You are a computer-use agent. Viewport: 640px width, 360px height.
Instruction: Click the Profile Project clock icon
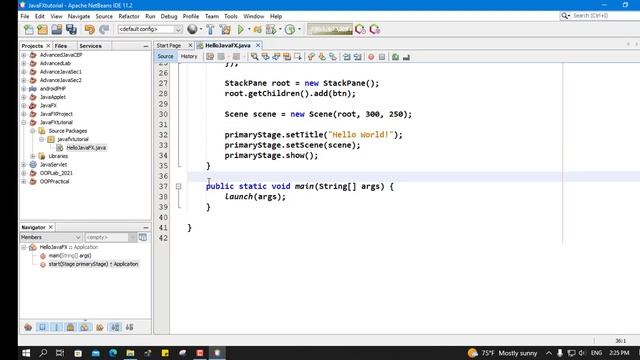point(290,29)
